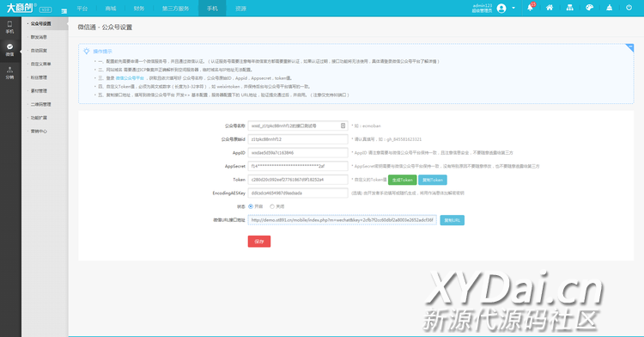The height and width of the screenshot is (337, 644).
Task: Focus the AppSecret input field
Action: (298, 167)
